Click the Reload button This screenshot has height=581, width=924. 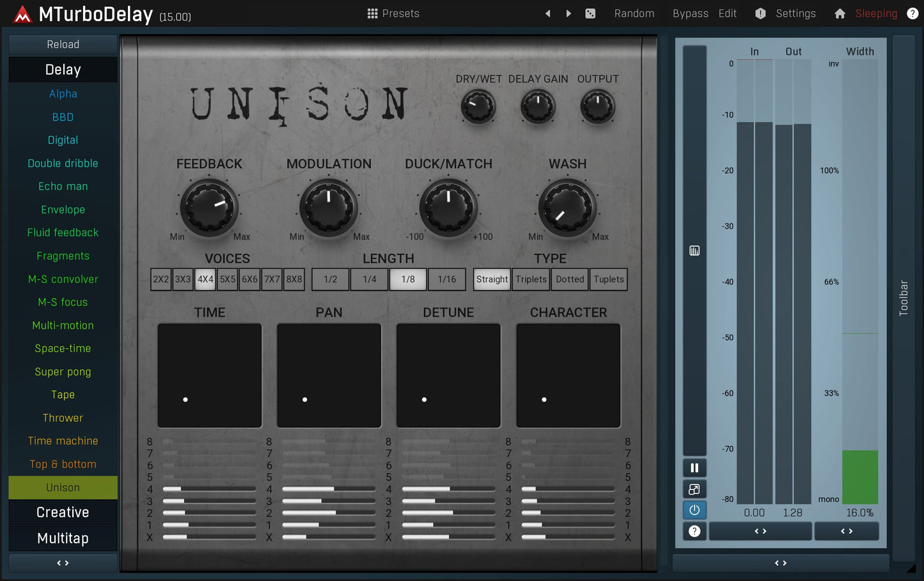coord(62,44)
